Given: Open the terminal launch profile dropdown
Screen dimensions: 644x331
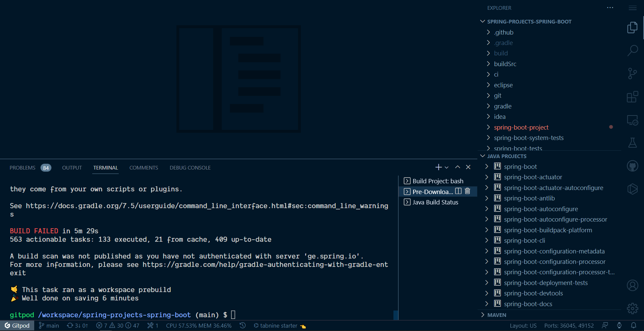Looking at the screenshot, I should click(x=446, y=167).
